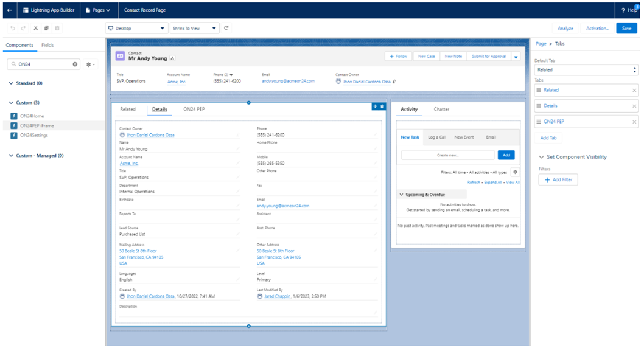The height and width of the screenshot is (348, 644).
Task: Click change owner icon in highlights panel
Action: (394, 82)
